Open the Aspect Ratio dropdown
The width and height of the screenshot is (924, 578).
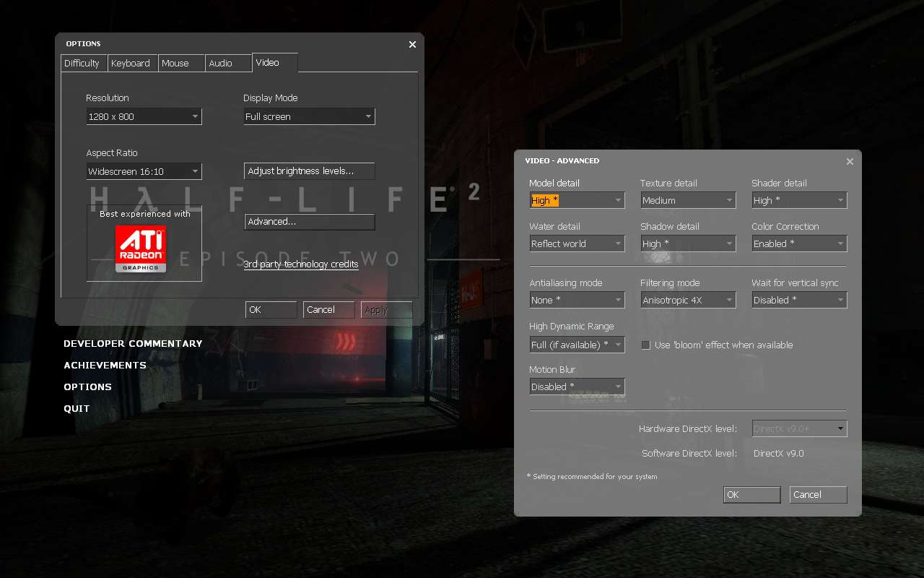(x=144, y=171)
